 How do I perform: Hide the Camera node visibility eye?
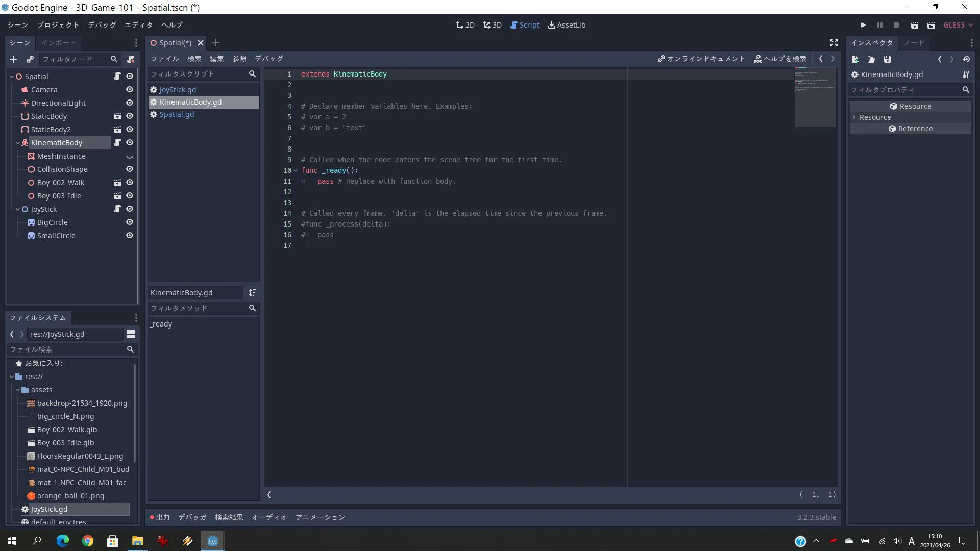(x=130, y=90)
